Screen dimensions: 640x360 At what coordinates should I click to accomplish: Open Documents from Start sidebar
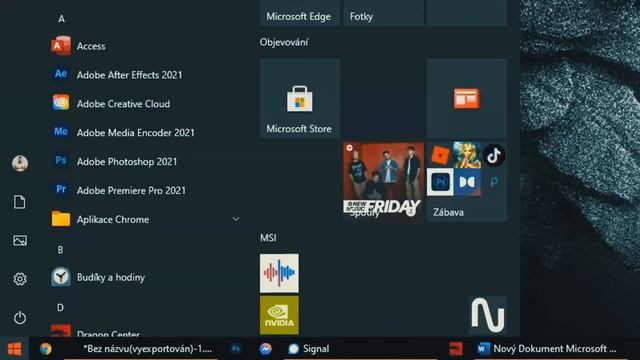pos(20,202)
